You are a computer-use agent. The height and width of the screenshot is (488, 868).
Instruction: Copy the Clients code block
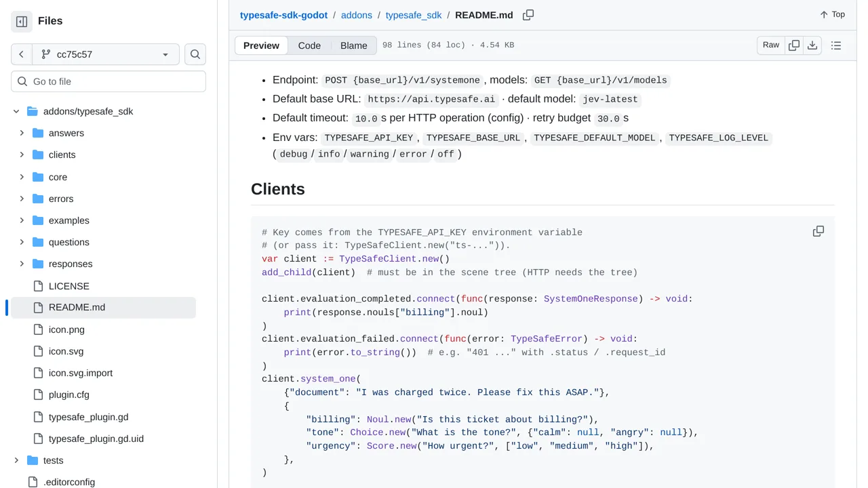coord(818,232)
